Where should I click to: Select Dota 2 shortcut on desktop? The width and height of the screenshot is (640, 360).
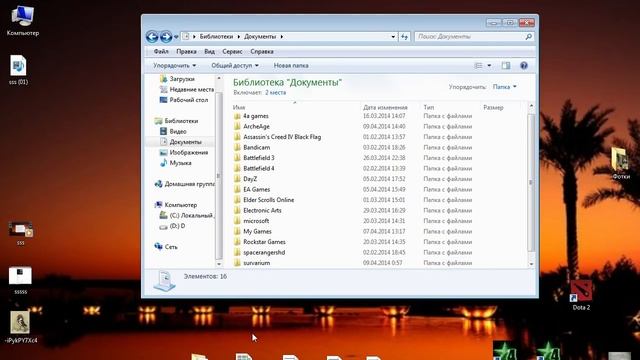[x=581, y=296]
